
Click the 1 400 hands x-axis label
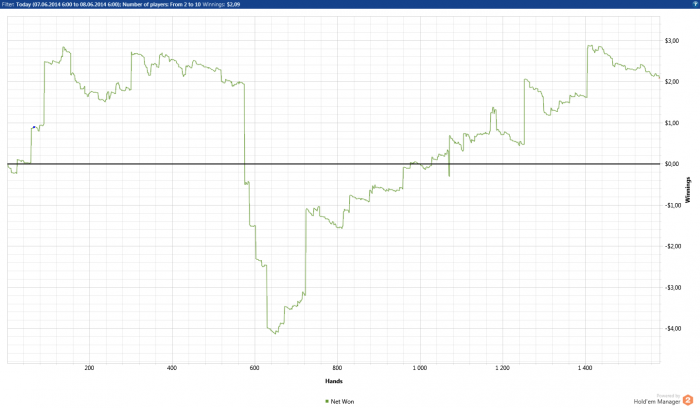pos(585,368)
